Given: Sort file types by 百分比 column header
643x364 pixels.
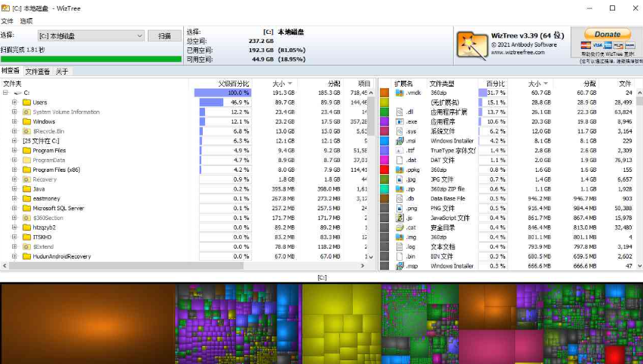Looking at the screenshot, I should [495, 83].
